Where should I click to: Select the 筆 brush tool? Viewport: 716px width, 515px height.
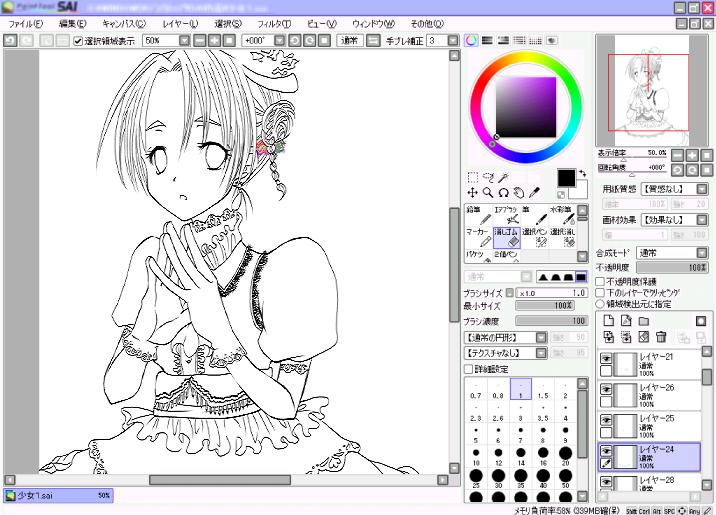534,215
